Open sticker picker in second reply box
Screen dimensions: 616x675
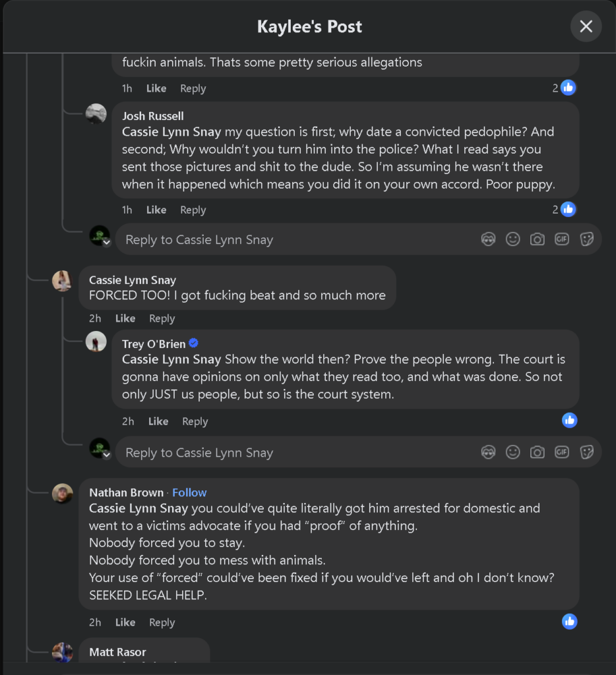pos(586,452)
